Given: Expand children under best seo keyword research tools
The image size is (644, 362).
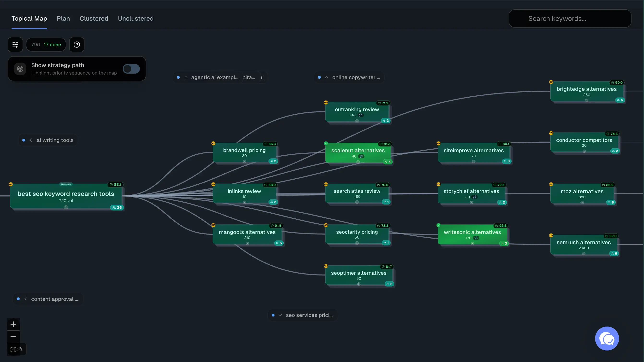Looking at the screenshot, I should click(x=66, y=207).
